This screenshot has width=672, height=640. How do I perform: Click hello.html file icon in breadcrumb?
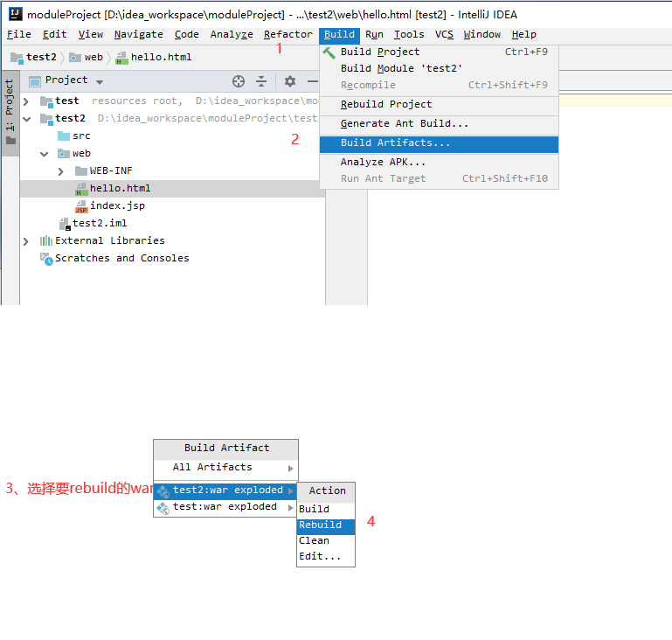coord(121,58)
